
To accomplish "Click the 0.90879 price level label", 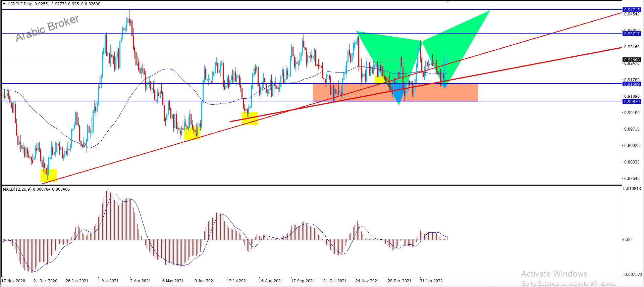I will point(632,101).
